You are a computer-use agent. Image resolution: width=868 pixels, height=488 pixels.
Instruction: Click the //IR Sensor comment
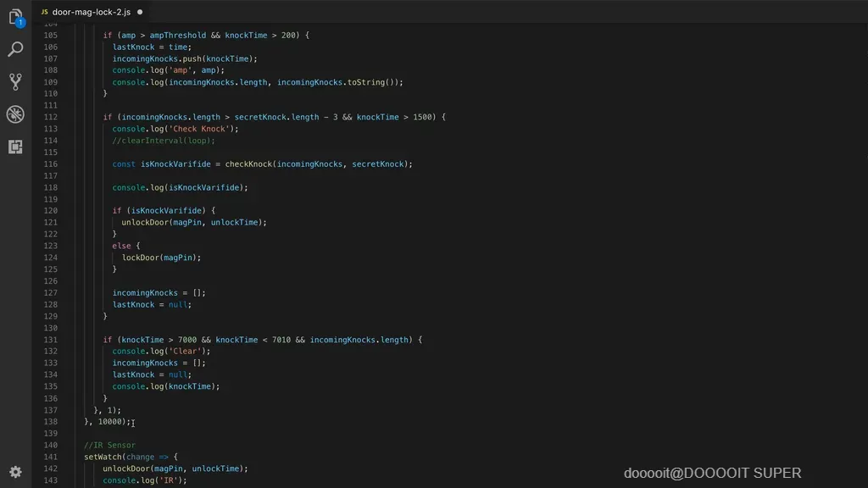tap(109, 445)
